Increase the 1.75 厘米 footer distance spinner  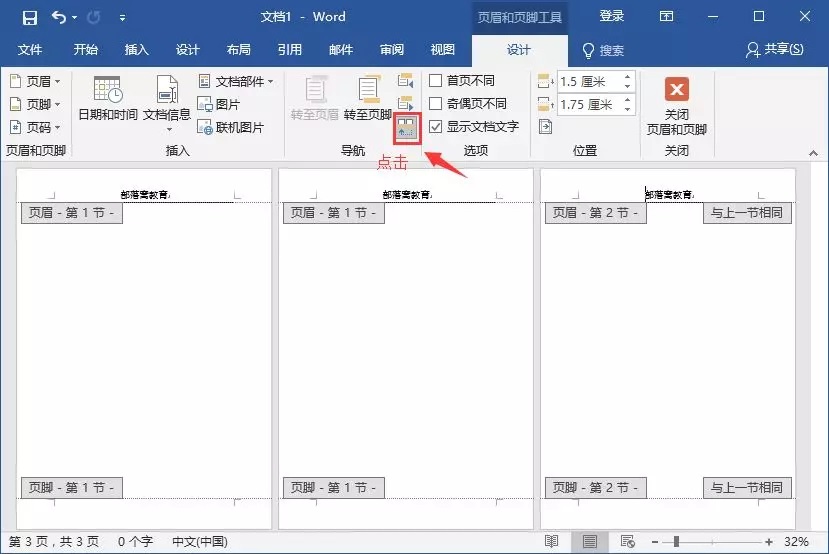click(x=628, y=99)
